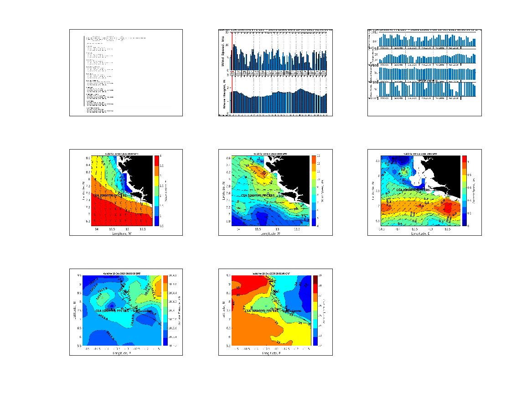532x399 pixels.
Task: Click the CSA label on wave height map
Action: pyautogui.click(x=109, y=196)
